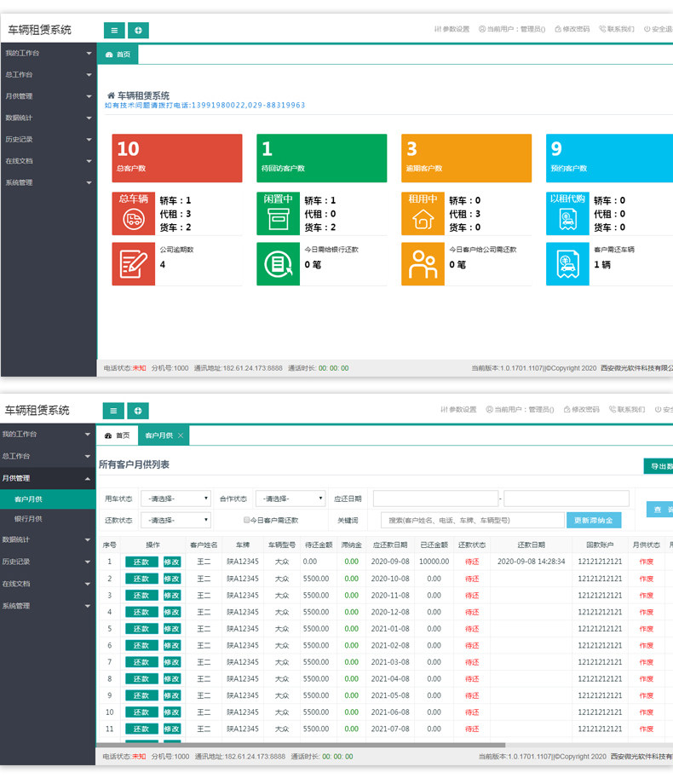Click the keyword search input field

[473, 520]
